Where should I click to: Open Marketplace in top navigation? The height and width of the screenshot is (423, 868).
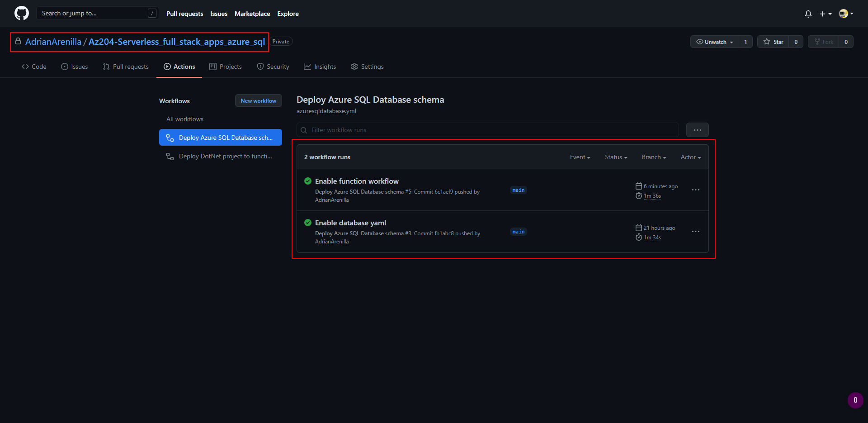pyautogui.click(x=252, y=14)
